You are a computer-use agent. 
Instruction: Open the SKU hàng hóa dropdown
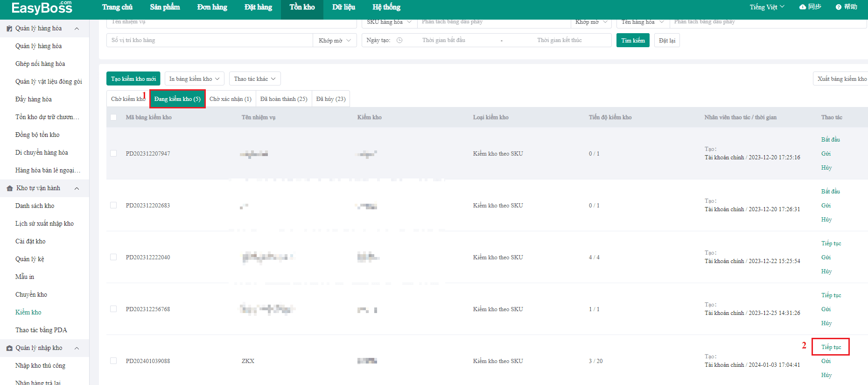tap(389, 22)
